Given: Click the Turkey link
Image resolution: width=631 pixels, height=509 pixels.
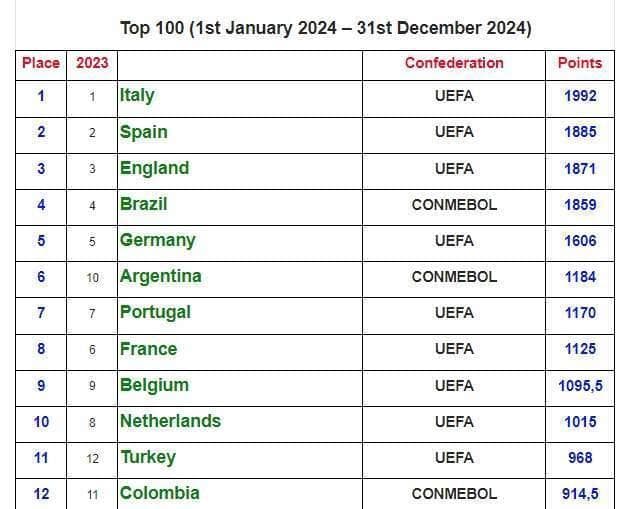Looking at the screenshot, I should (148, 457).
